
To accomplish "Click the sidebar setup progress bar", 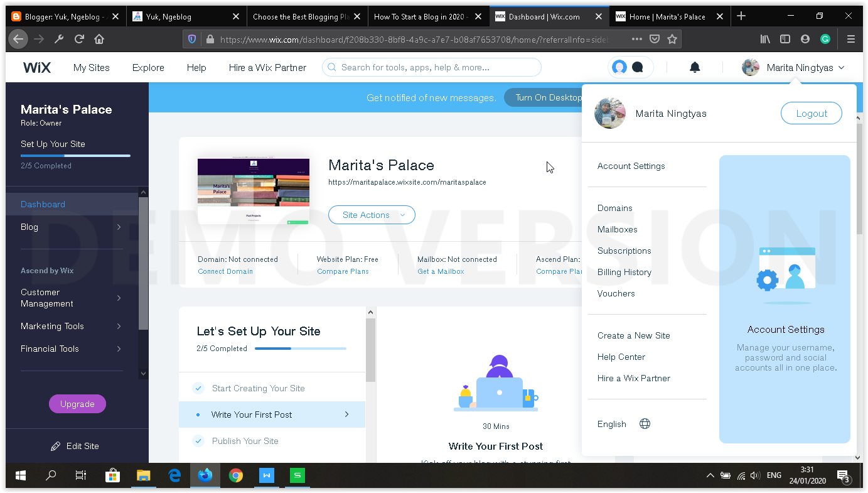I will click(75, 155).
